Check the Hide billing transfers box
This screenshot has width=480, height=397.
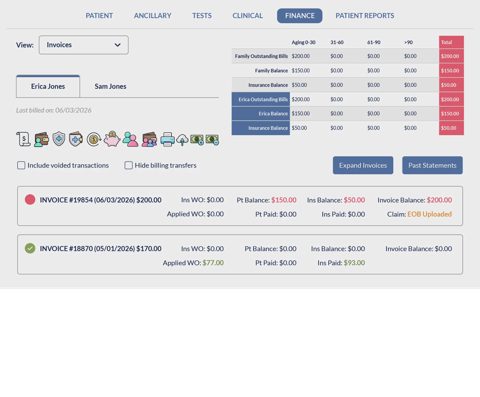tap(128, 165)
